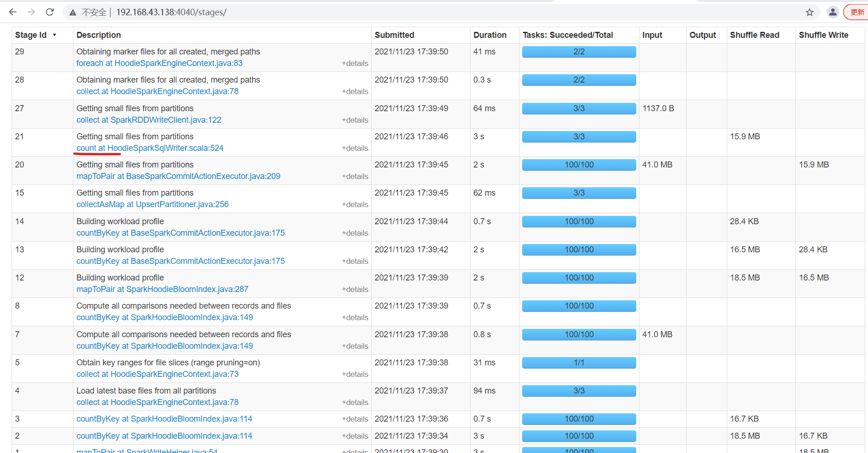Expand +details for stage 12
868x453 pixels.
coord(355,290)
